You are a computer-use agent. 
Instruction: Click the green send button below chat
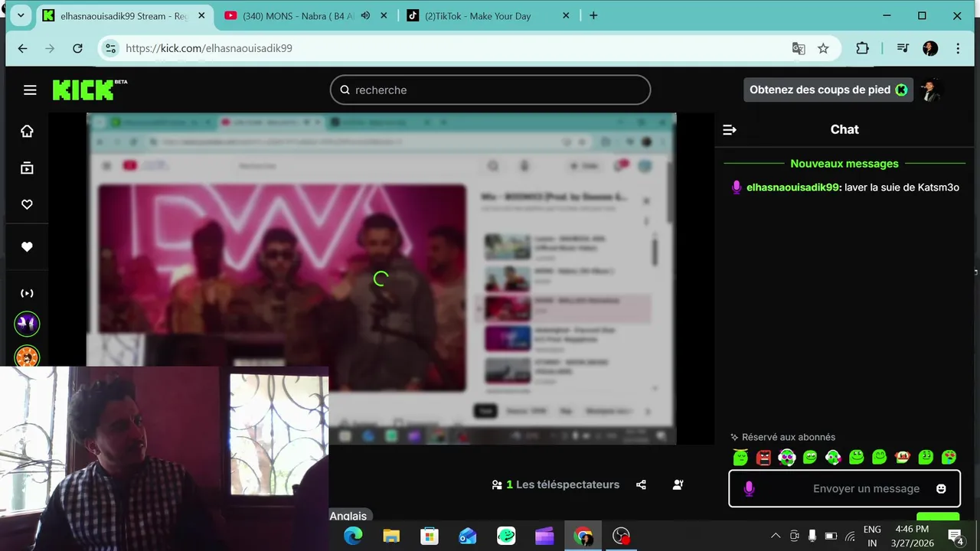click(938, 517)
